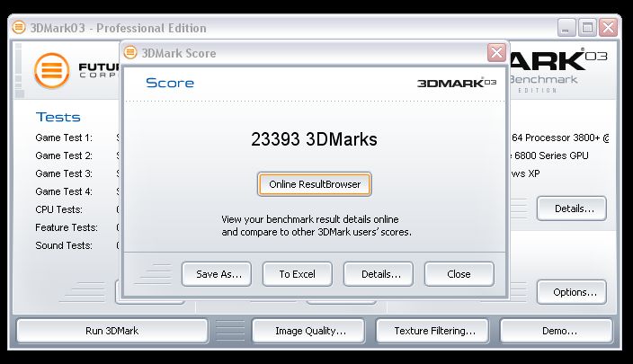Click the 3DMark Score dialog title icon
Image resolution: width=633 pixels, height=364 pixels.
(130, 52)
